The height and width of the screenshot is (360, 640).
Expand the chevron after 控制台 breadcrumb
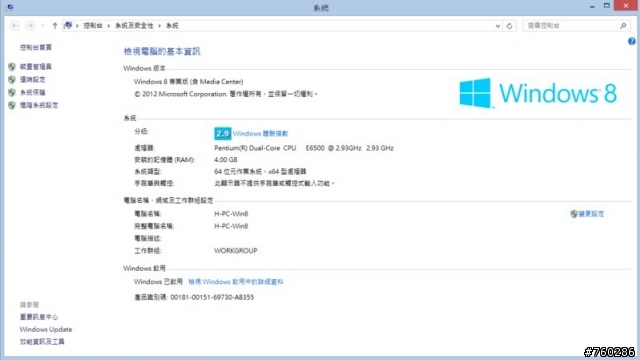pyautogui.click(x=109, y=26)
